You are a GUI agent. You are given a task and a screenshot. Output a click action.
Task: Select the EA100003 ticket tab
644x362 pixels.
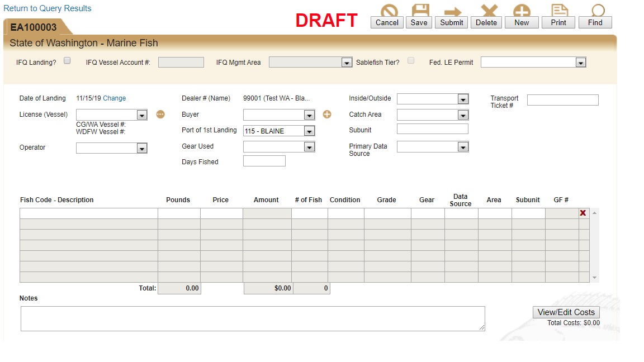click(x=35, y=27)
